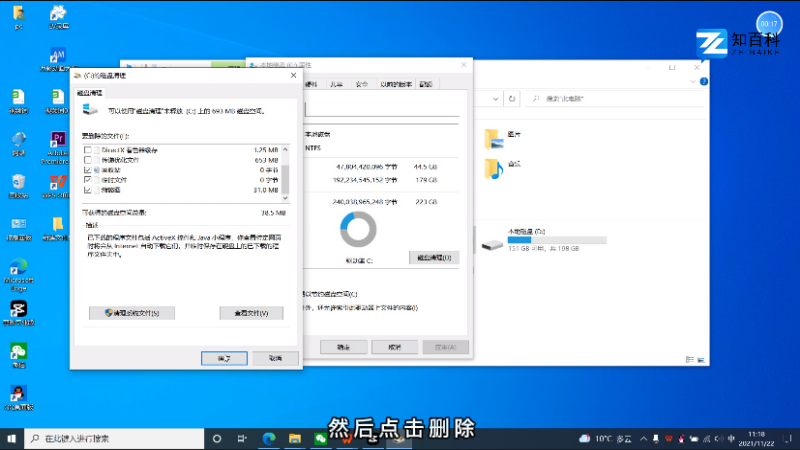Click the Task View taskbar icon
800x450 pixels.
243,438
